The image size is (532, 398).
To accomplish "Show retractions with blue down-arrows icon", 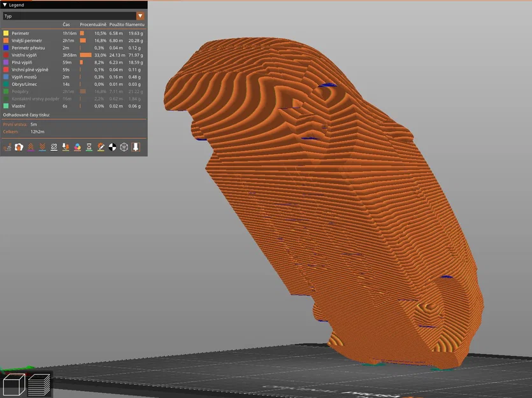I will pyautogui.click(x=42, y=146).
